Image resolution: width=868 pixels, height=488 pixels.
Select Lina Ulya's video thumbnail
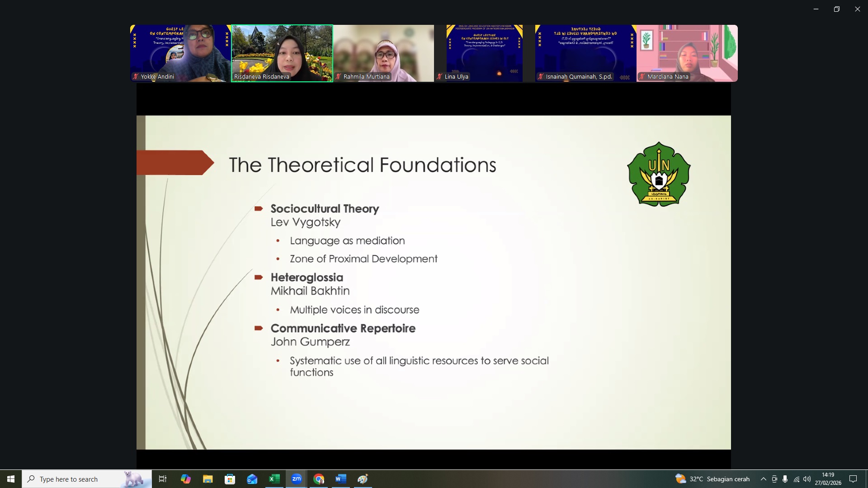point(485,53)
